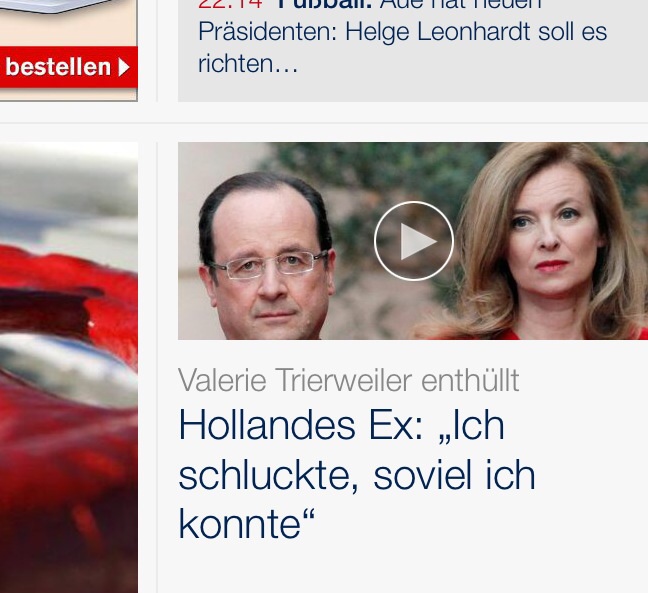Click the grey-silver area of left advertisement

(x=69, y=368)
